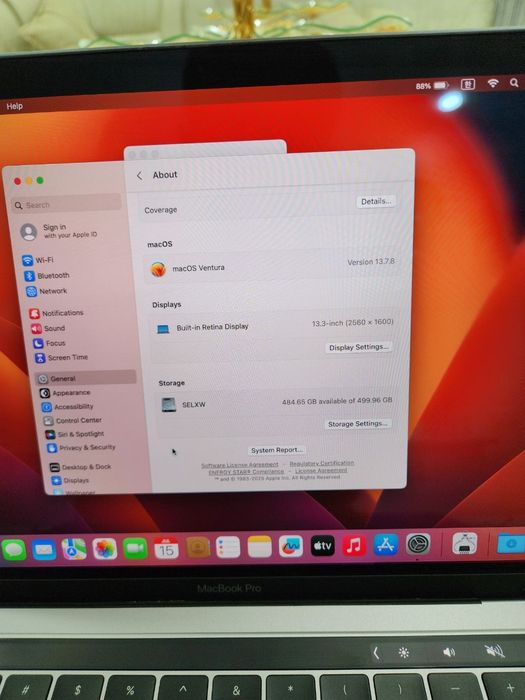Open Accessibility settings in sidebar
This screenshot has height=700, width=525.
(x=67, y=407)
